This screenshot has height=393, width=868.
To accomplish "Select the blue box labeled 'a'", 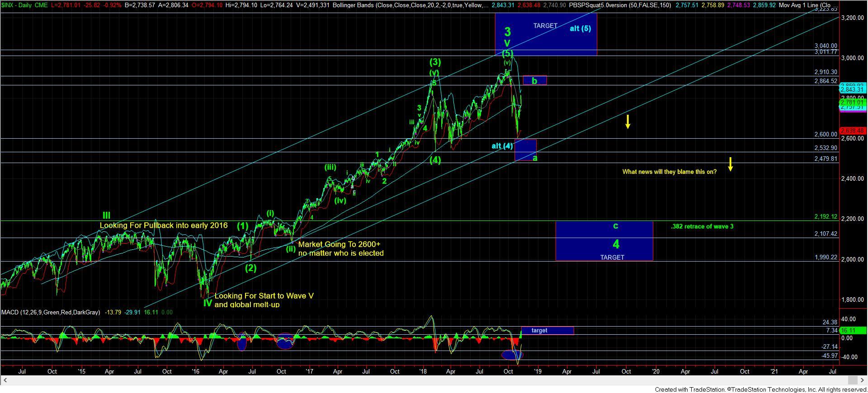I will pyautogui.click(x=525, y=150).
